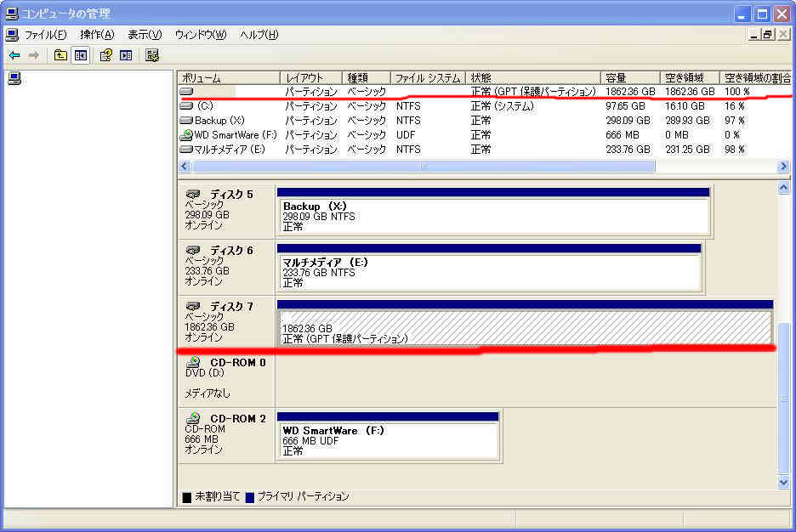This screenshot has width=796, height=532.
Task: Minimize the inner MMC child window
Action: (753, 35)
